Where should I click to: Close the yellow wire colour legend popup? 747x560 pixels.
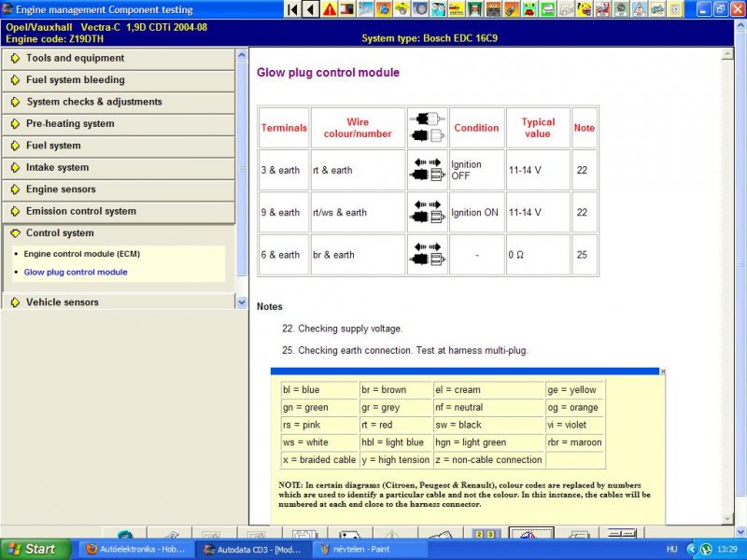tap(663, 371)
